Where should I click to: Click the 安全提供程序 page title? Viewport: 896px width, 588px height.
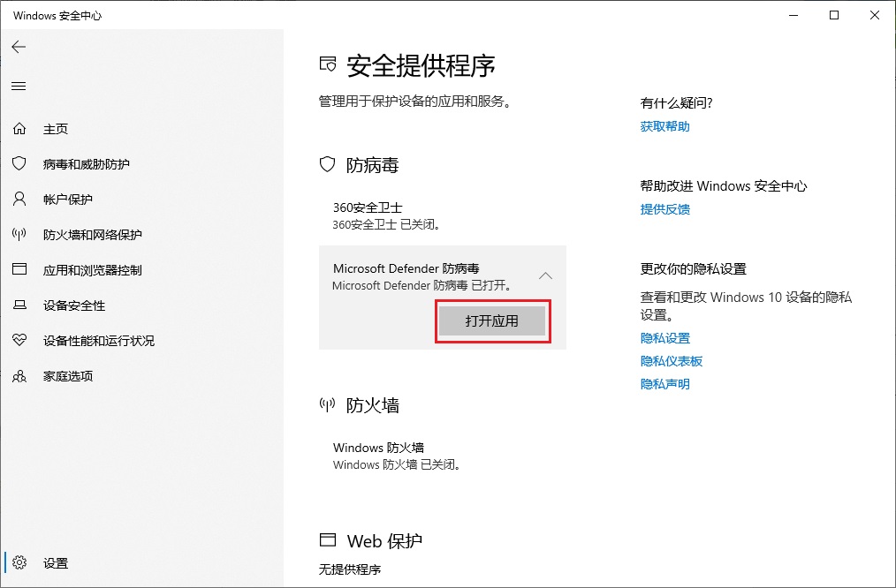coord(421,65)
